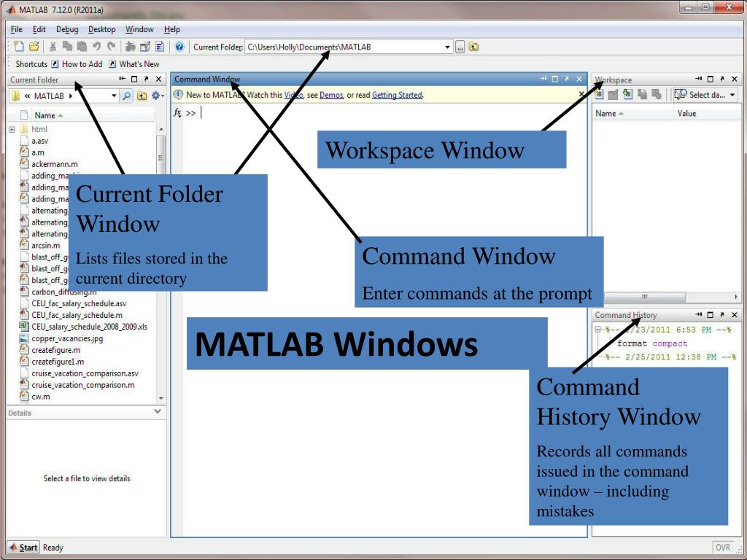The image size is (747, 560).
Task: Dismiss the New to MATLAB banner
Action: click(x=581, y=94)
